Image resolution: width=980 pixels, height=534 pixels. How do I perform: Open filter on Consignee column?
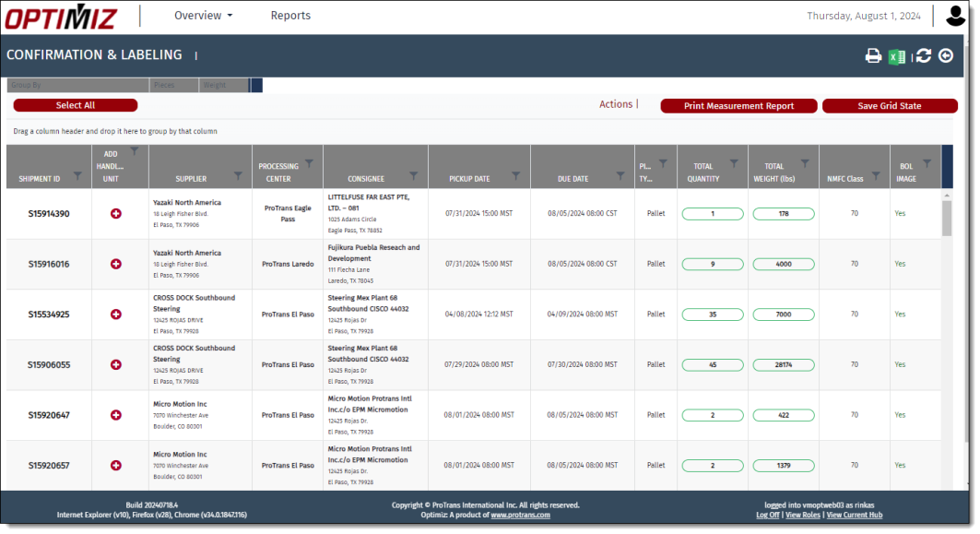coord(413,174)
